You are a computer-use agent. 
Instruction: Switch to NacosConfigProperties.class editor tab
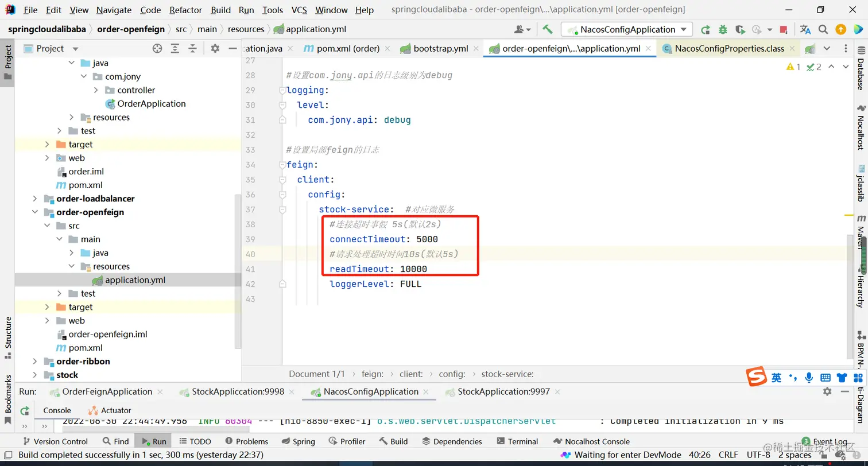728,49
